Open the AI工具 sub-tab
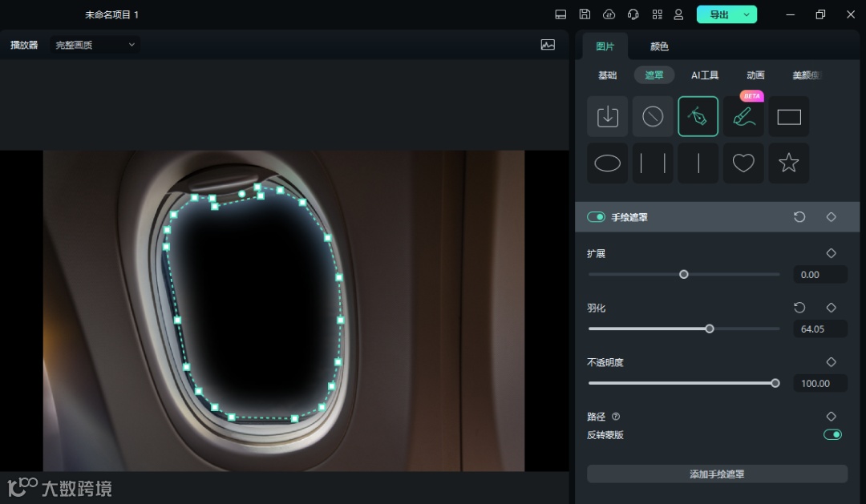 pyautogui.click(x=705, y=75)
